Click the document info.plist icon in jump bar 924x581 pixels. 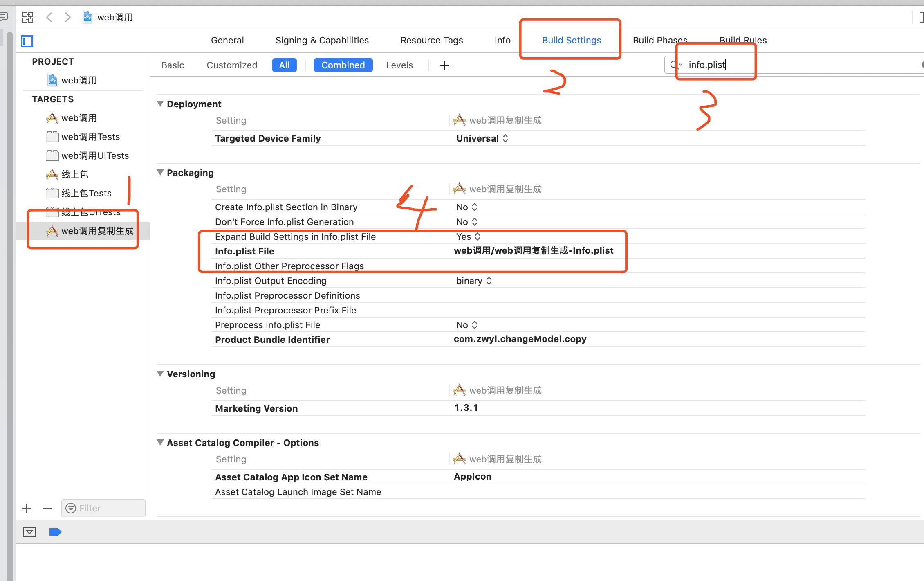[x=87, y=17]
